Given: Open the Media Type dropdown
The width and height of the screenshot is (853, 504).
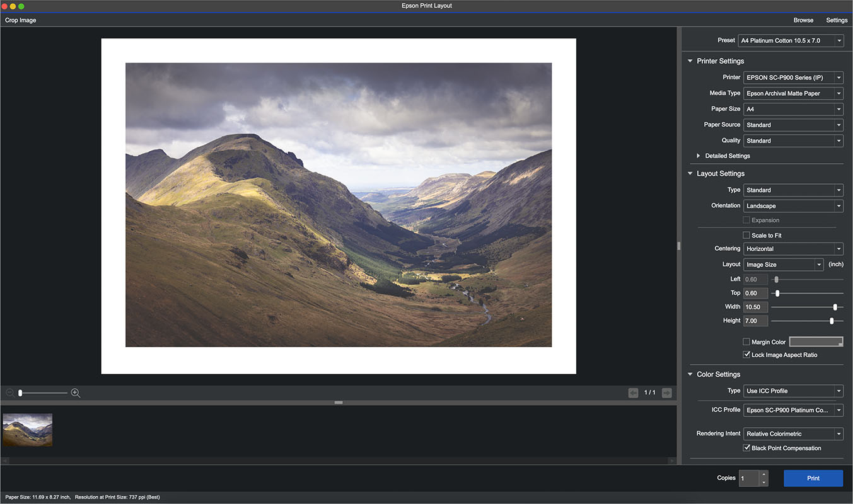Looking at the screenshot, I should (x=793, y=93).
